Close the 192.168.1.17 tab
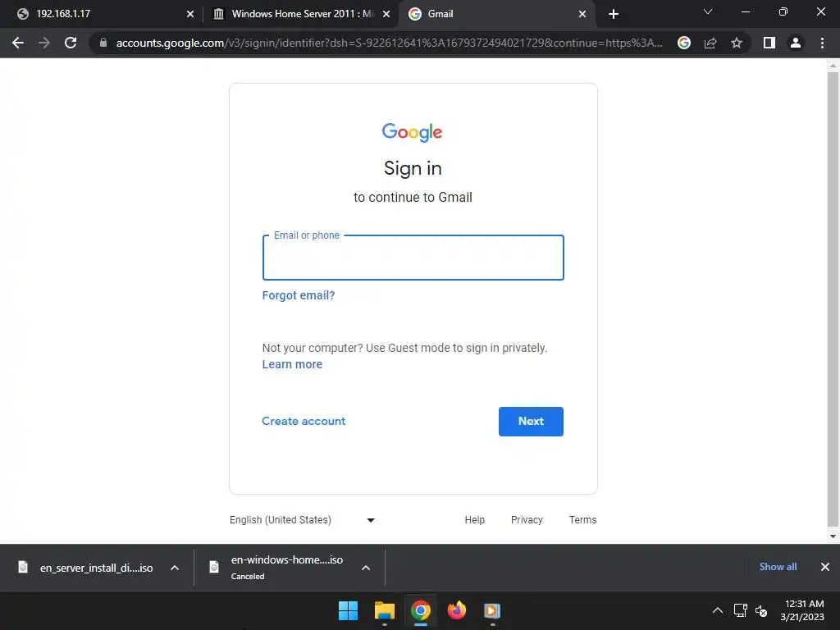840x630 pixels. pyautogui.click(x=190, y=14)
